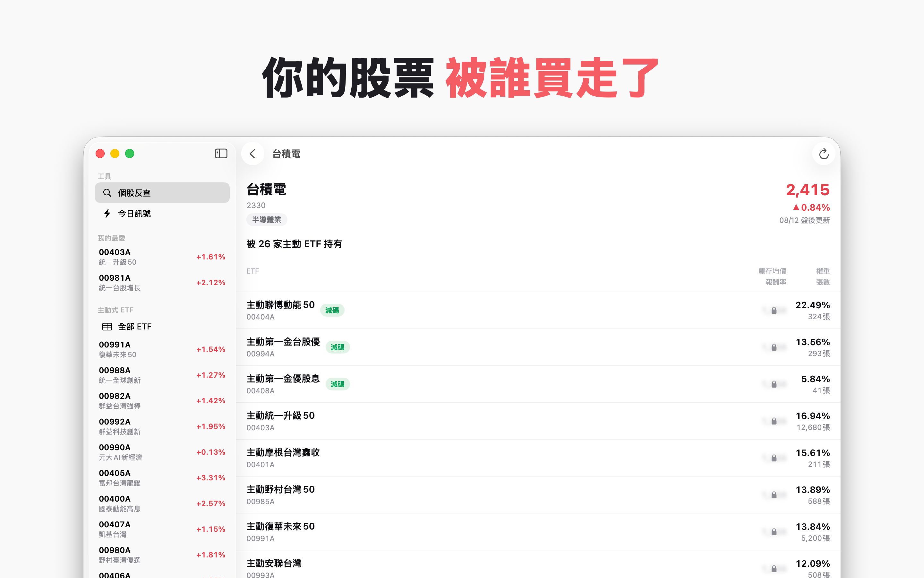Click the lock icon in 主動復華未來50 row
Viewport: 924px width, 578px height.
point(774,532)
